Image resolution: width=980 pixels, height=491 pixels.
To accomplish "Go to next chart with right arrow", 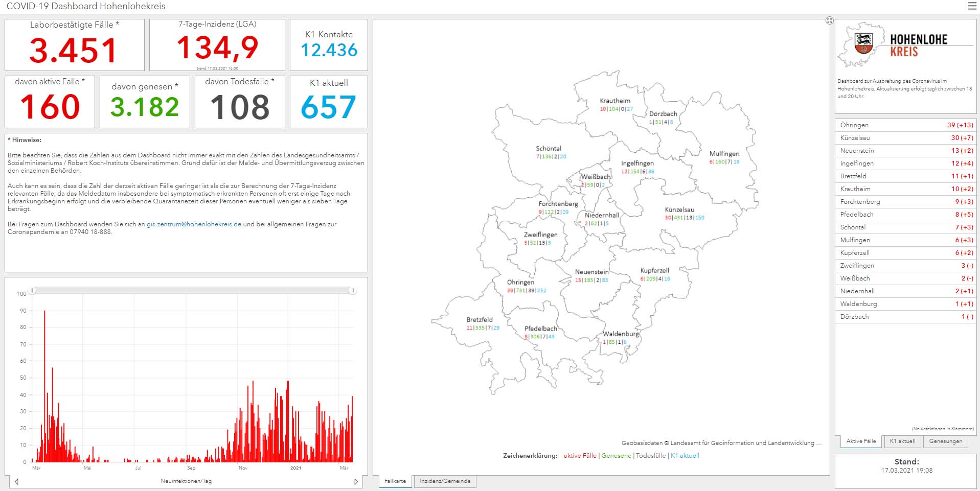I will tap(356, 481).
